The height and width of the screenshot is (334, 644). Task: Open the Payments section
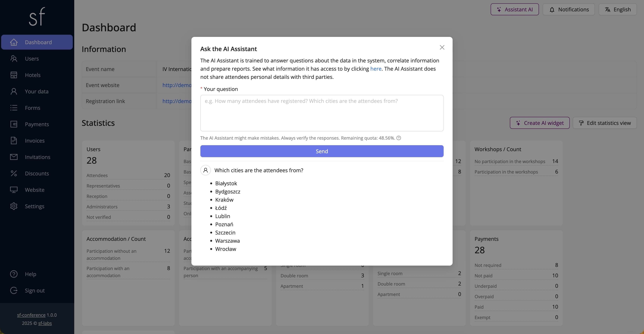37,124
